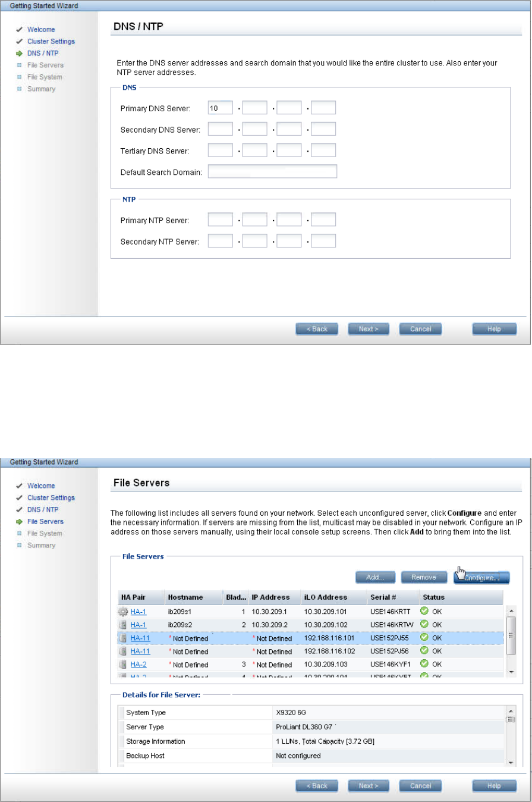Viewport: 532px width, 802px height.
Task: Open HA-11 link in the USE152PJ56 row
Action: (140, 651)
